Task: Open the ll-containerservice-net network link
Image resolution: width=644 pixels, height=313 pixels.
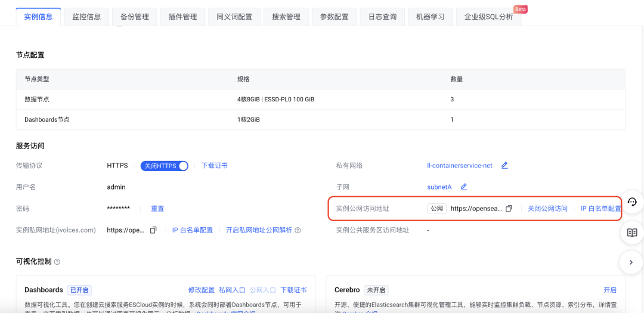Action: pyautogui.click(x=460, y=166)
